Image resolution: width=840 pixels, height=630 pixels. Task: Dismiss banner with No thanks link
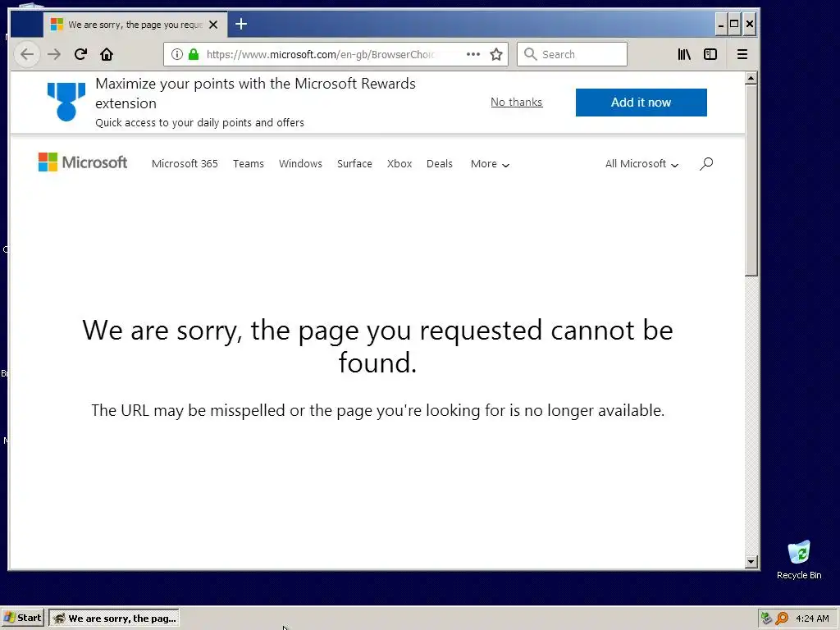(517, 102)
